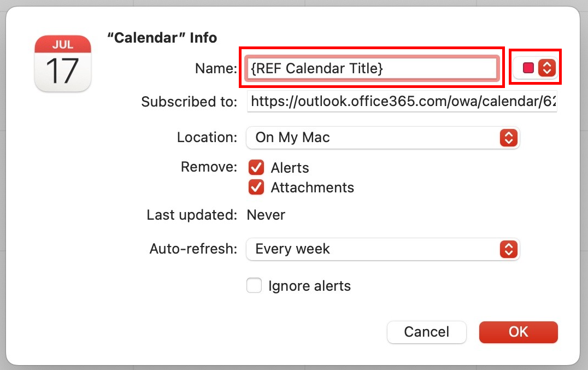The image size is (588, 370).
Task: Click the Last updated Never value
Action: pos(266,215)
